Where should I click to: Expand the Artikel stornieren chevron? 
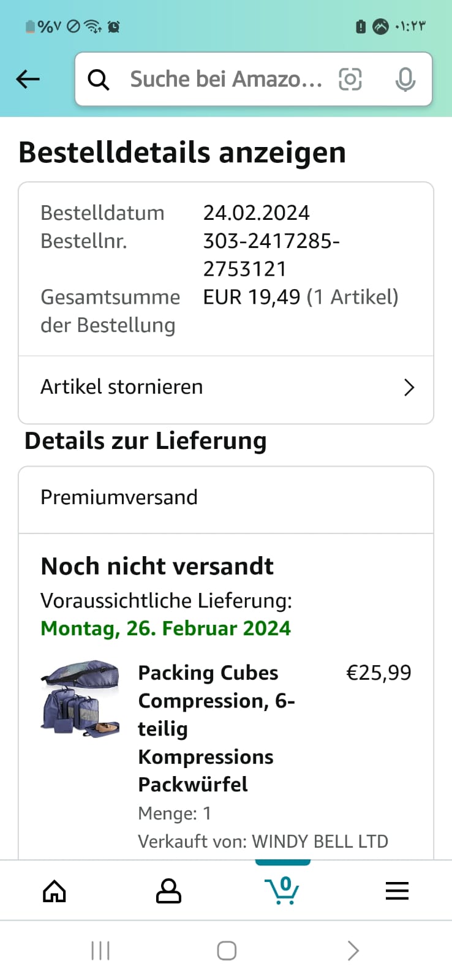click(x=409, y=387)
